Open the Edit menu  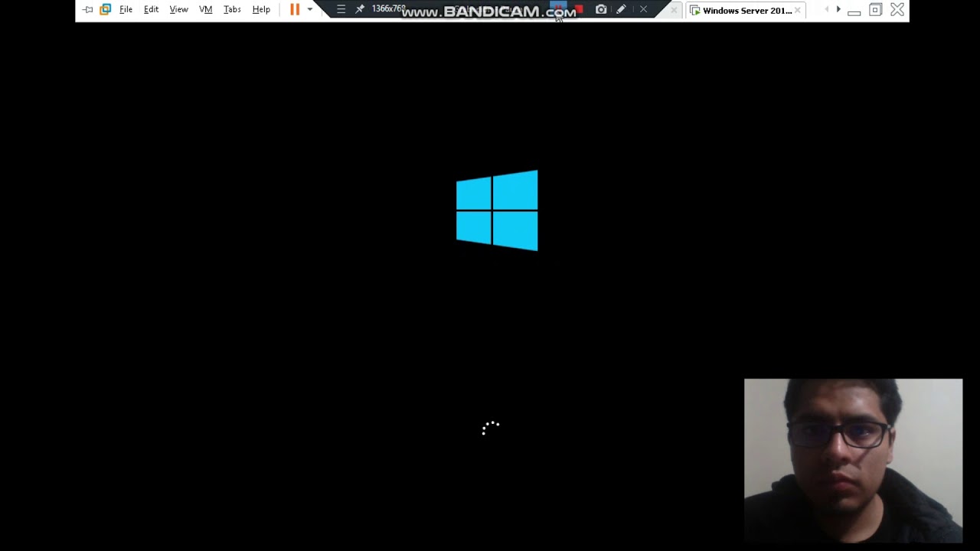(151, 10)
